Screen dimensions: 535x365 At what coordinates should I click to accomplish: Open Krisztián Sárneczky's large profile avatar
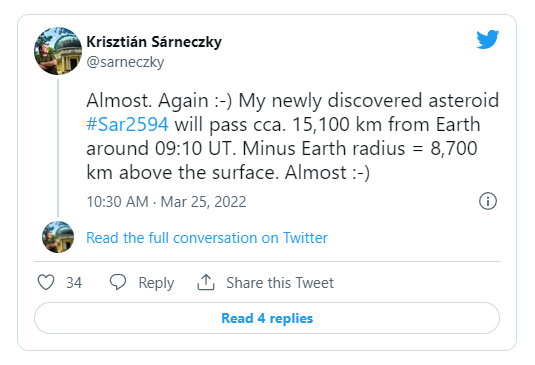pos(58,51)
